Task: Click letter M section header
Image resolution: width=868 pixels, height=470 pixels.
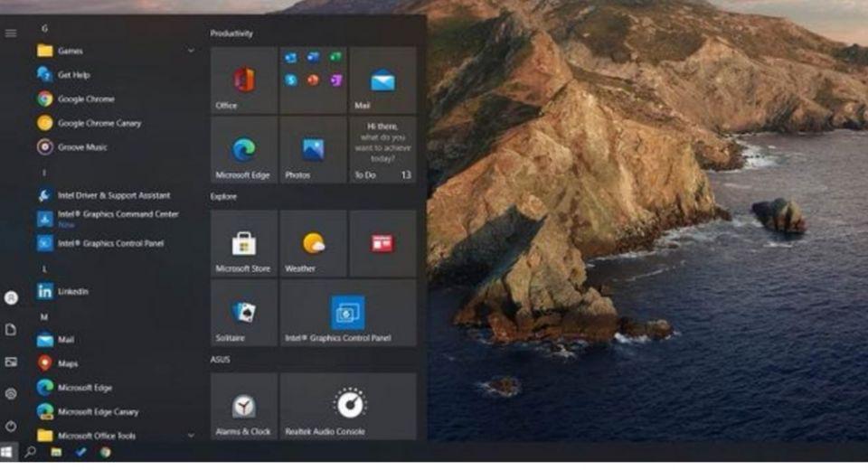Action: pyautogui.click(x=44, y=317)
